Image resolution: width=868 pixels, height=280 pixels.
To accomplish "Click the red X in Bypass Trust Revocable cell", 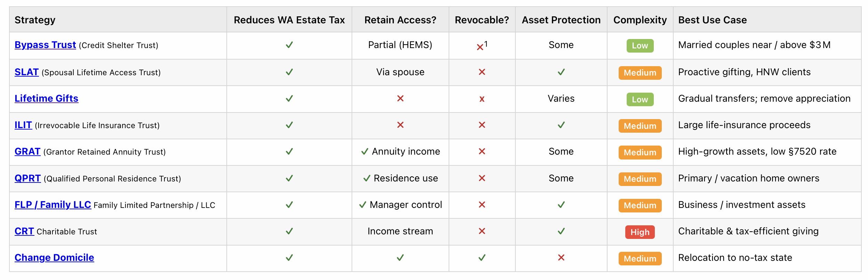I will [x=480, y=47].
